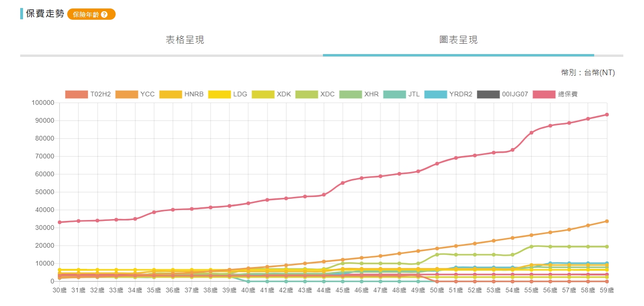Click the 總保費 data point at 35歲

(x=154, y=212)
